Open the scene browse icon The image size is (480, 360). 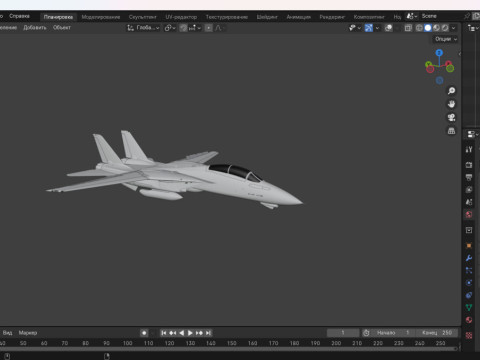point(412,16)
